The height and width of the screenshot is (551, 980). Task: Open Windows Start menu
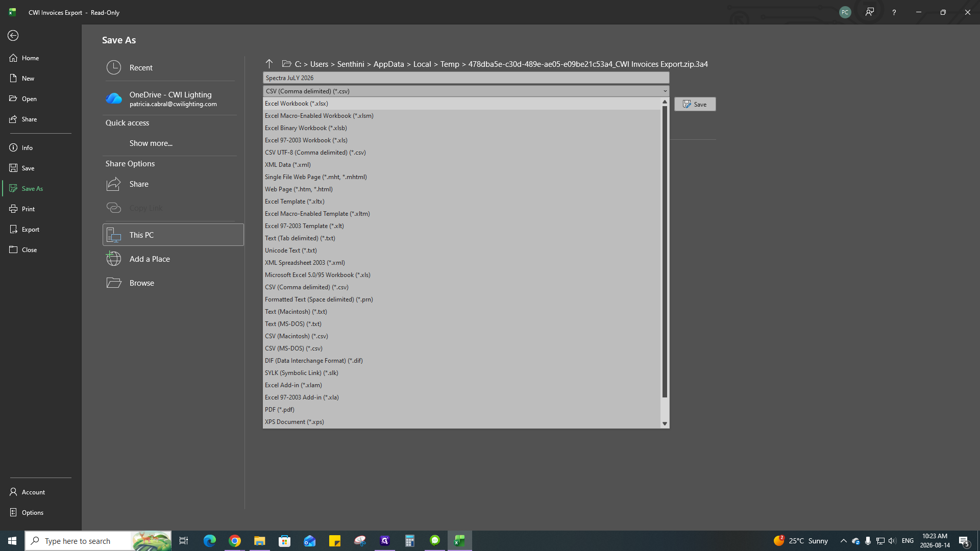pyautogui.click(x=12, y=541)
